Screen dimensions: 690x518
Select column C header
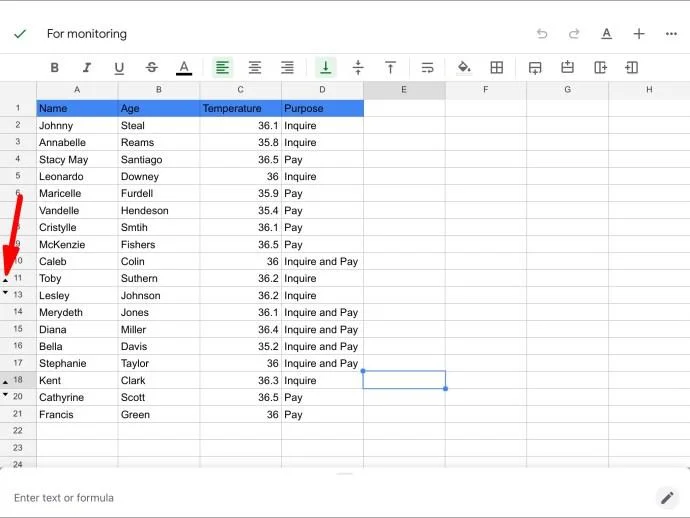(241, 90)
